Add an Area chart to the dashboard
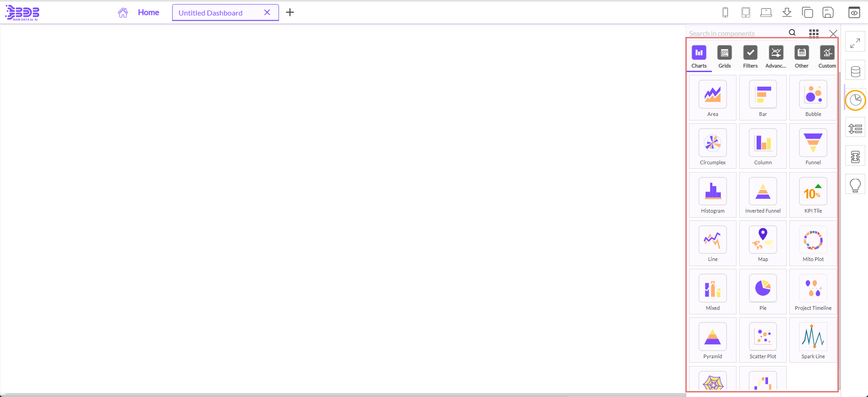The image size is (868, 397). (x=712, y=98)
